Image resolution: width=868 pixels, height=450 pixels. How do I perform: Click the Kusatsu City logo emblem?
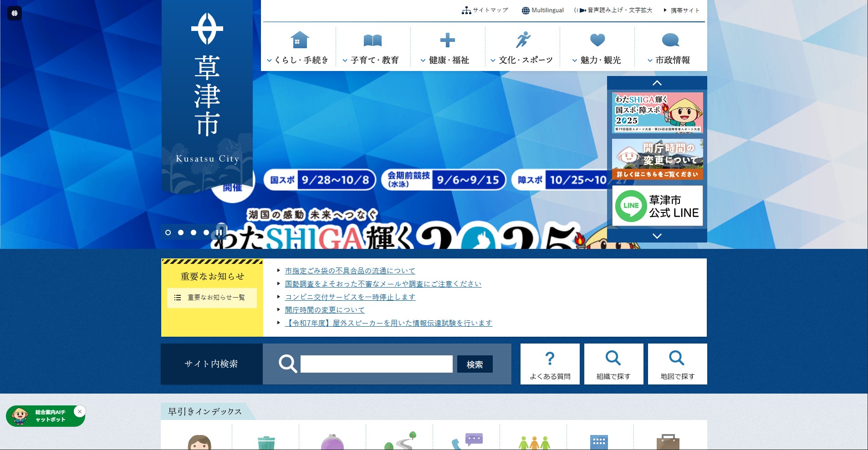(x=207, y=28)
